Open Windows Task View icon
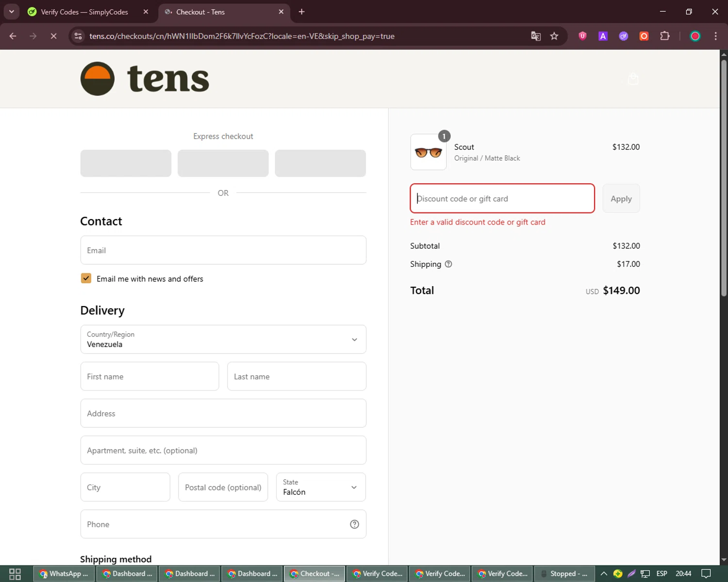 point(15,574)
